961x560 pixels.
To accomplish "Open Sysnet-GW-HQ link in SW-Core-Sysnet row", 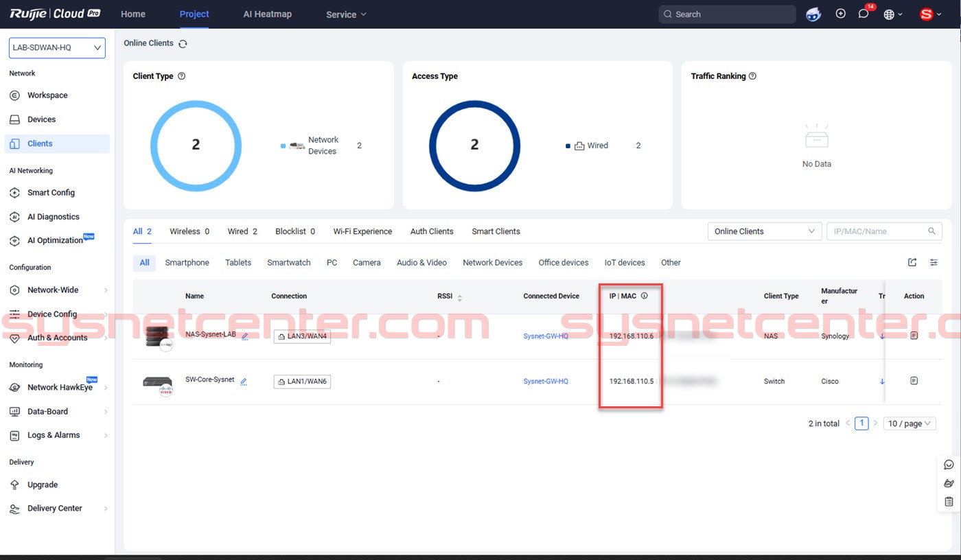I will click(546, 382).
